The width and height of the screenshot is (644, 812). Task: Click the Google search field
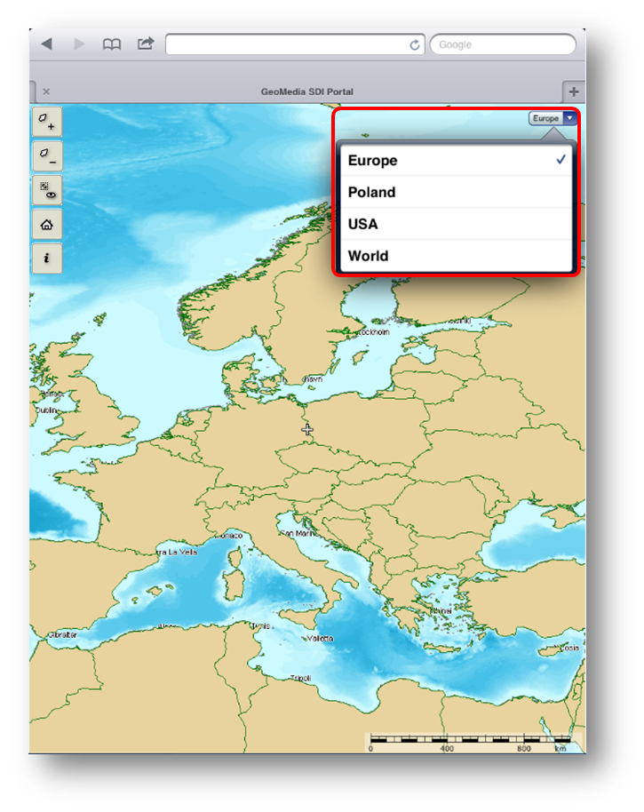(504, 44)
